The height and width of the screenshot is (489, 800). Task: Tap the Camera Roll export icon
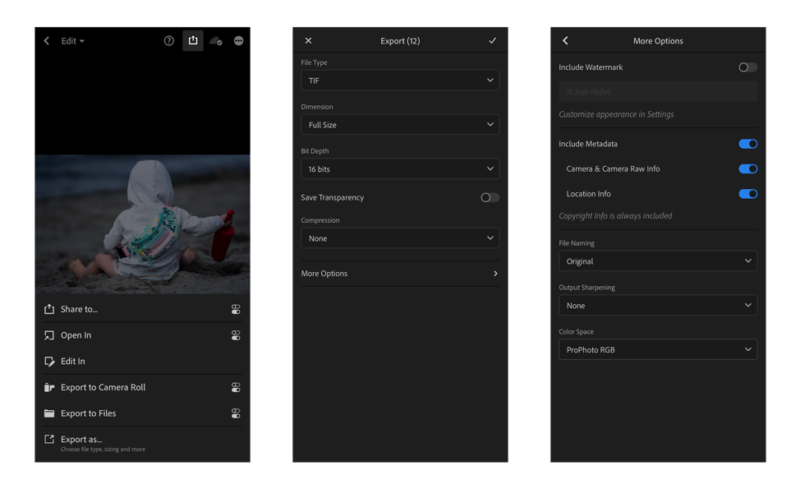point(49,387)
